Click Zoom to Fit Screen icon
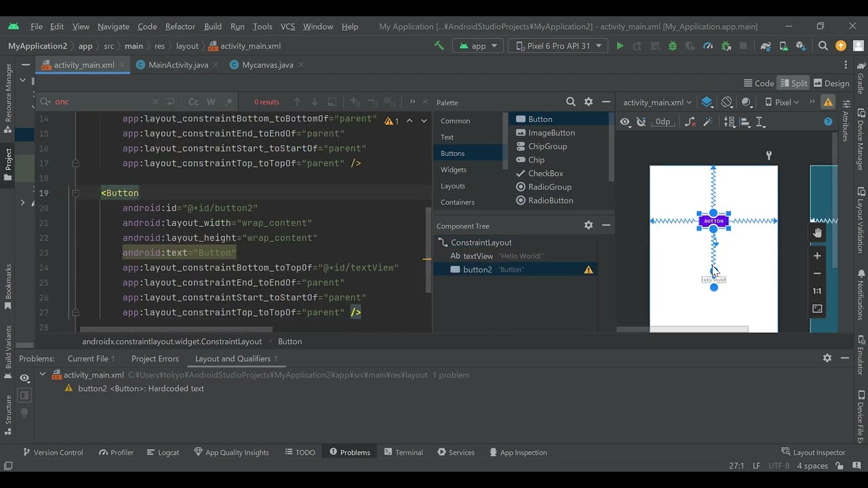Image resolution: width=868 pixels, height=488 pixels. tap(817, 308)
